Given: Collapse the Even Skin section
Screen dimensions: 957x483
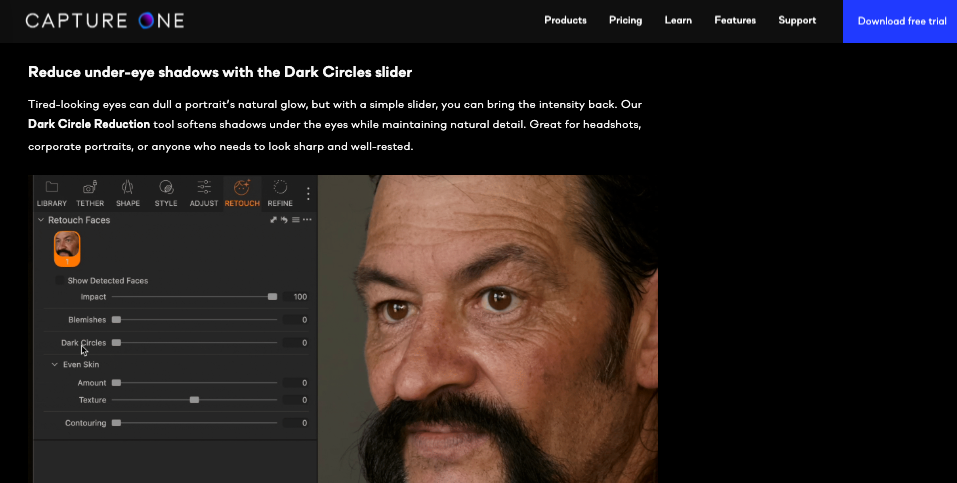Looking at the screenshot, I should click(x=54, y=365).
